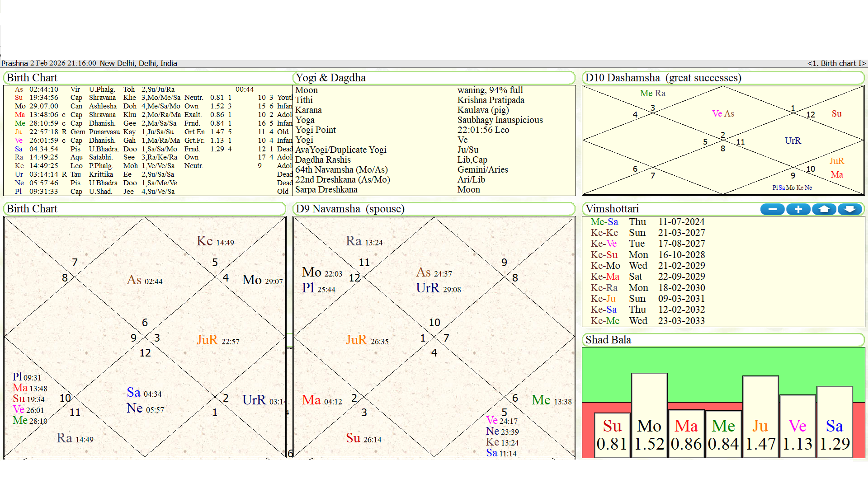Click the Moon bar in Shad Bala
The image size is (868, 488).
(649, 416)
